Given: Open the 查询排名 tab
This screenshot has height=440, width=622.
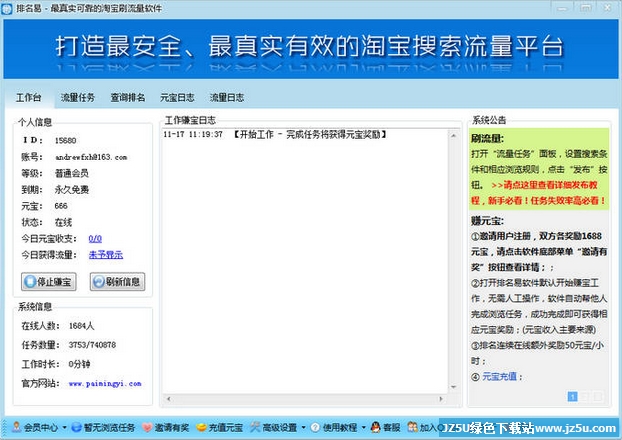Looking at the screenshot, I should [x=128, y=98].
